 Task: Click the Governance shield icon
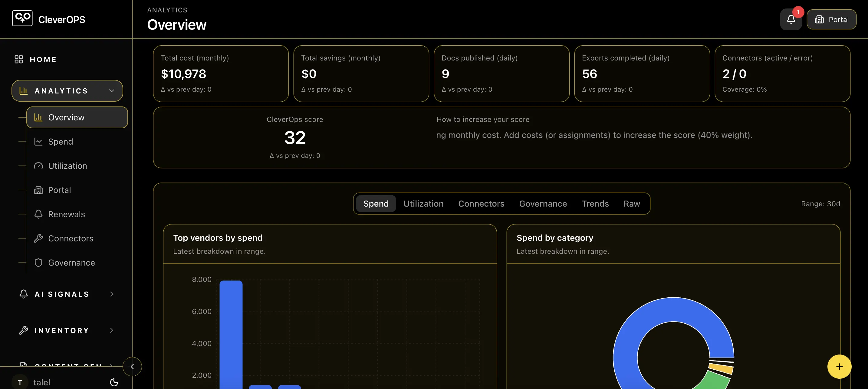coord(38,262)
